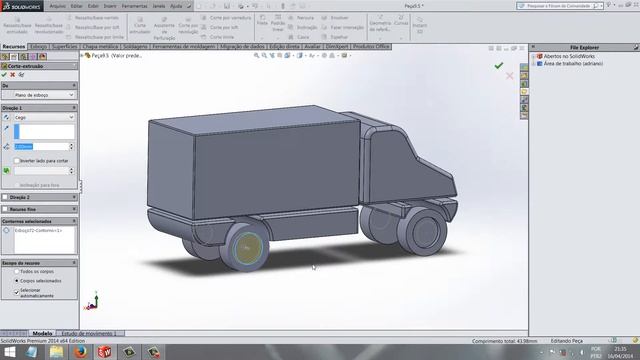Open Assistente de Perfuração tool
This screenshot has width=640, height=360.
[x=164, y=28]
